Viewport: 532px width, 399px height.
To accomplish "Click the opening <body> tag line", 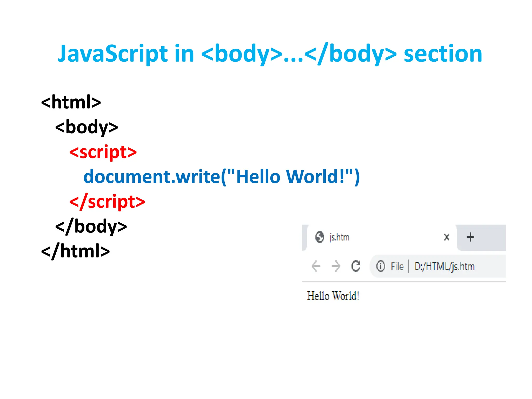I will 87,127.
